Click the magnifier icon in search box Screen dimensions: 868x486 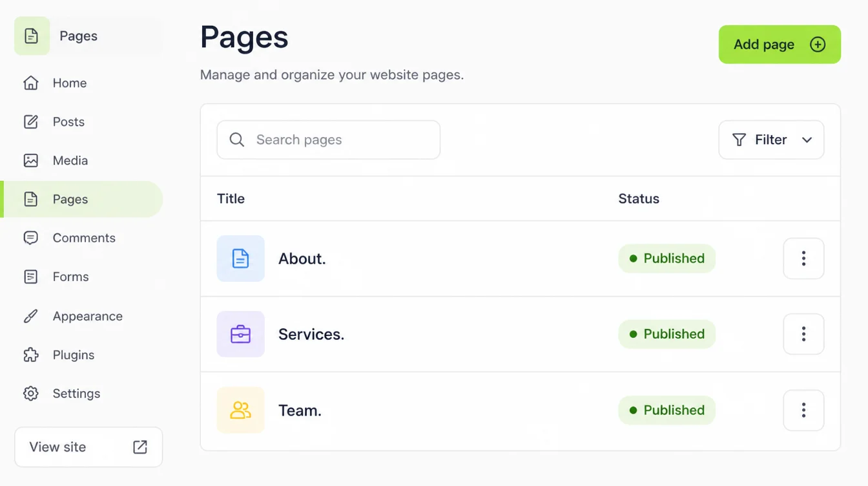[237, 140]
